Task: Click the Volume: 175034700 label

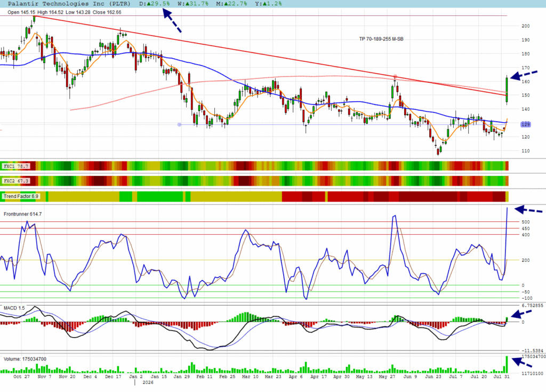Action: click(x=25, y=359)
